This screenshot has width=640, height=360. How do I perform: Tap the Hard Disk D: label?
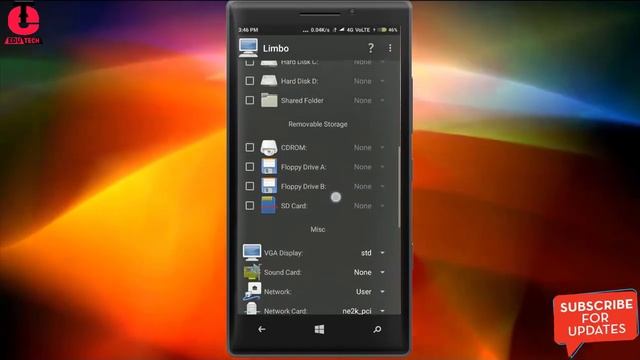click(300, 81)
